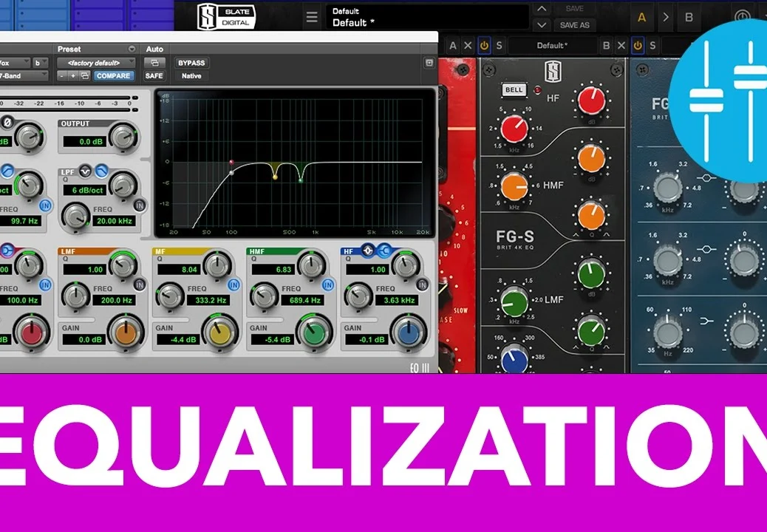Open the Slate Digital hamburger menu
767x532 pixels.
(x=312, y=17)
